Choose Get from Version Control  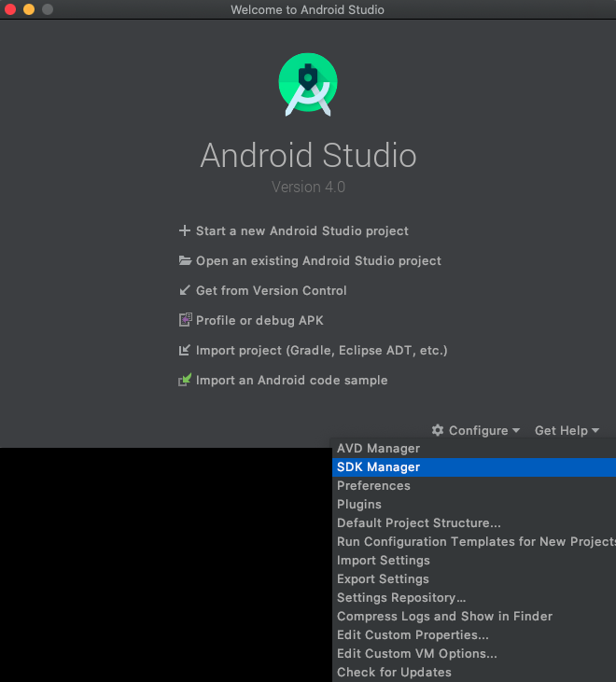pos(271,290)
